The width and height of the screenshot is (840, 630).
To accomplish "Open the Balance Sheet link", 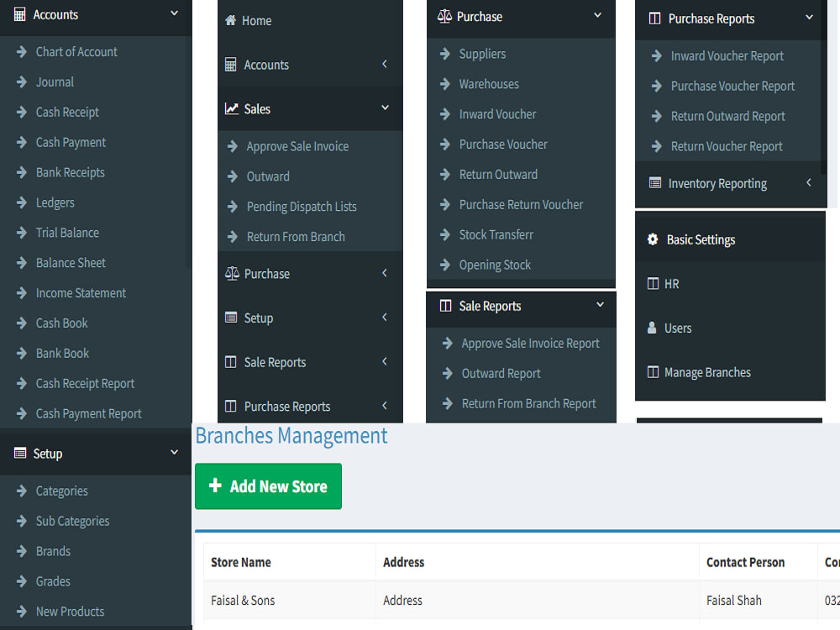I will coord(71,263).
